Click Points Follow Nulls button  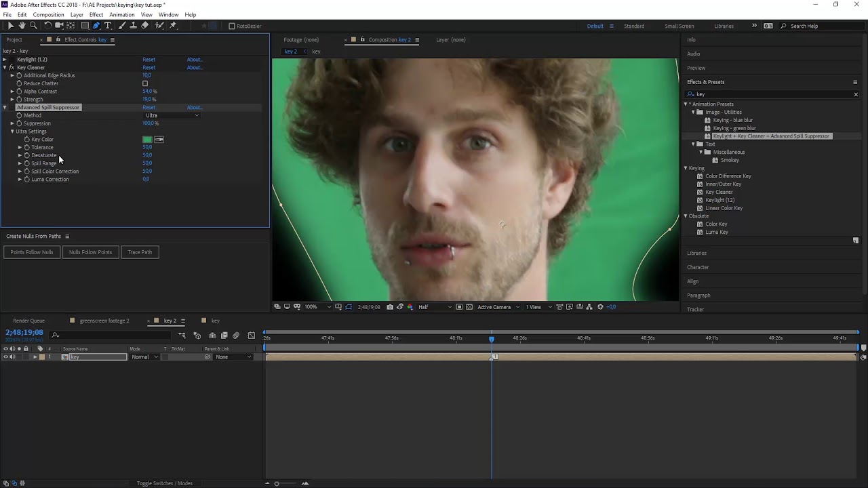(x=32, y=252)
